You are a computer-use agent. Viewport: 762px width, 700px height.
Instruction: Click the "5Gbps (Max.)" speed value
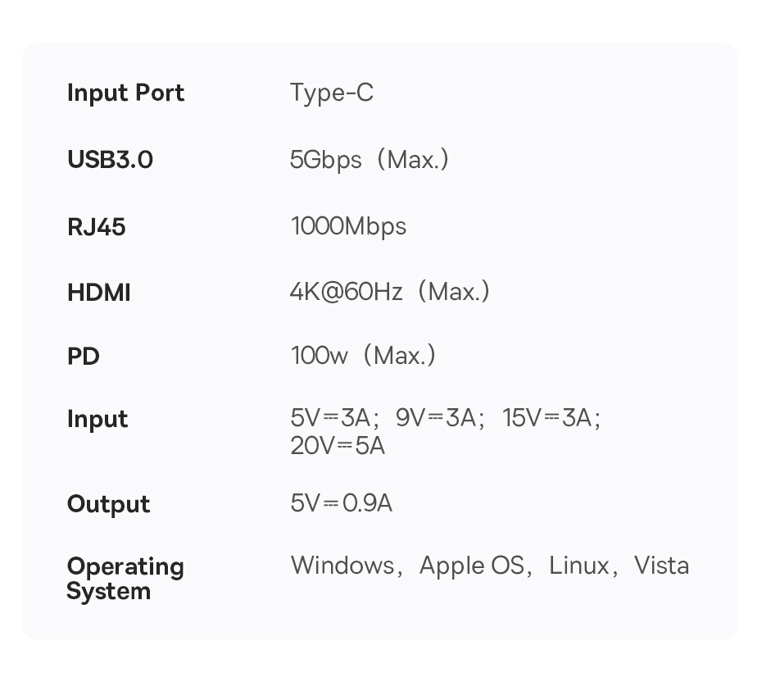click(x=370, y=160)
